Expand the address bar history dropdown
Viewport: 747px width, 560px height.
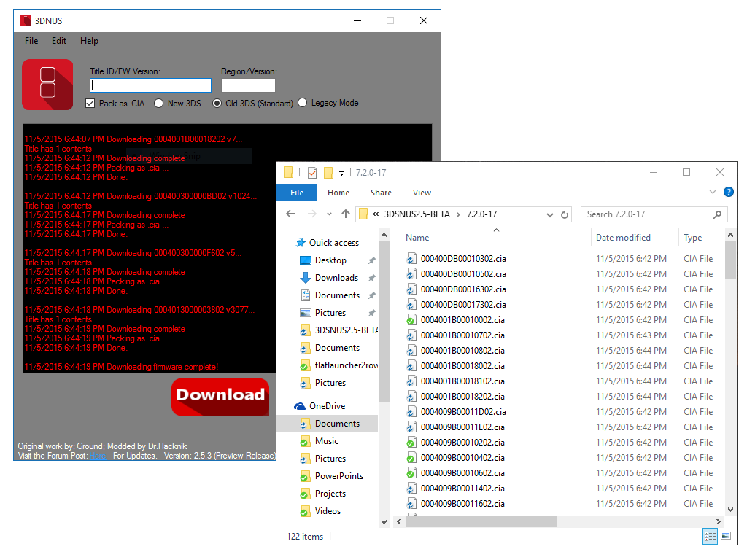tap(550, 215)
